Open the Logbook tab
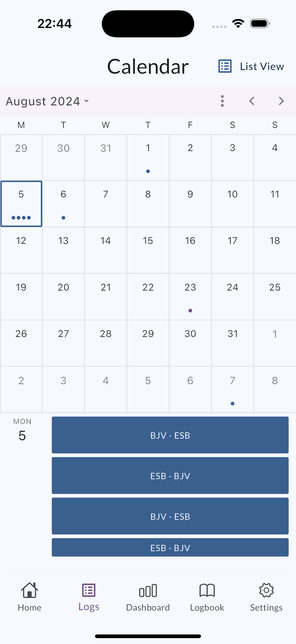Image resolution: width=296 pixels, height=644 pixels. (x=207, y=597)
